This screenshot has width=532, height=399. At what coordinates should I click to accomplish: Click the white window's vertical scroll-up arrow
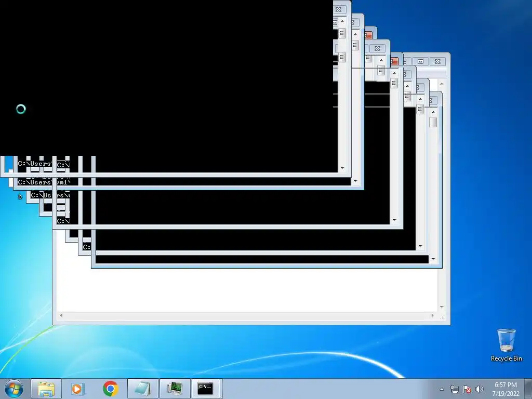point(442,84)
